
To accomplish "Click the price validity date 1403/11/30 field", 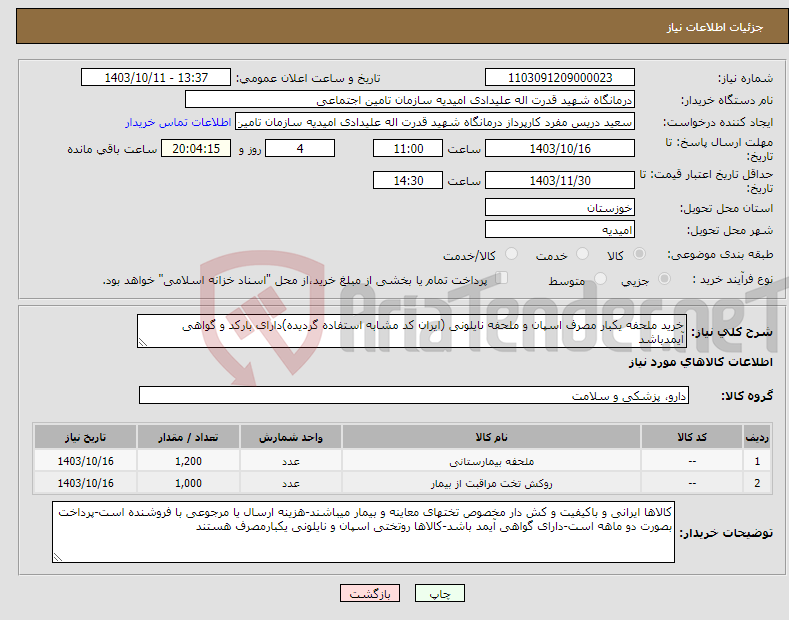I will coord(560,180).
